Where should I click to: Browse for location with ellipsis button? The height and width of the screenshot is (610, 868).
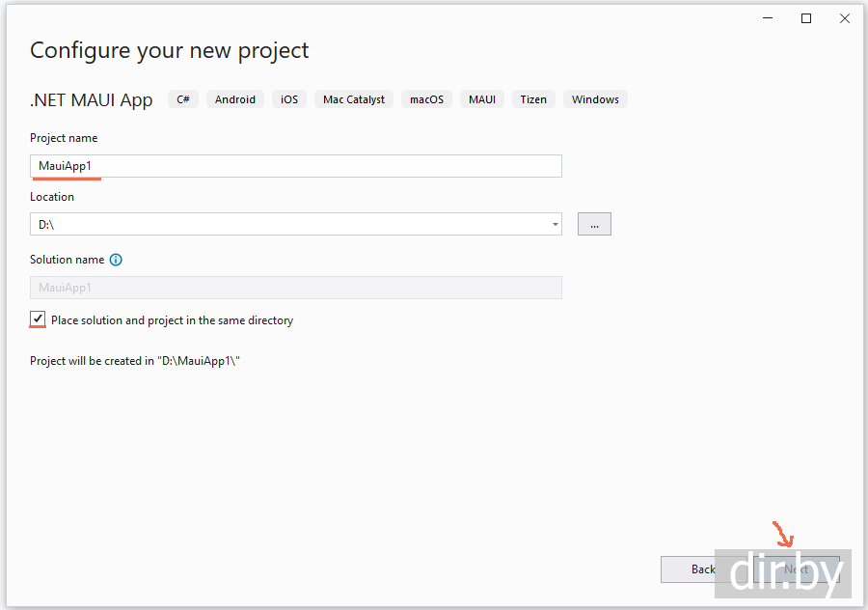click(x=594, y=224)
